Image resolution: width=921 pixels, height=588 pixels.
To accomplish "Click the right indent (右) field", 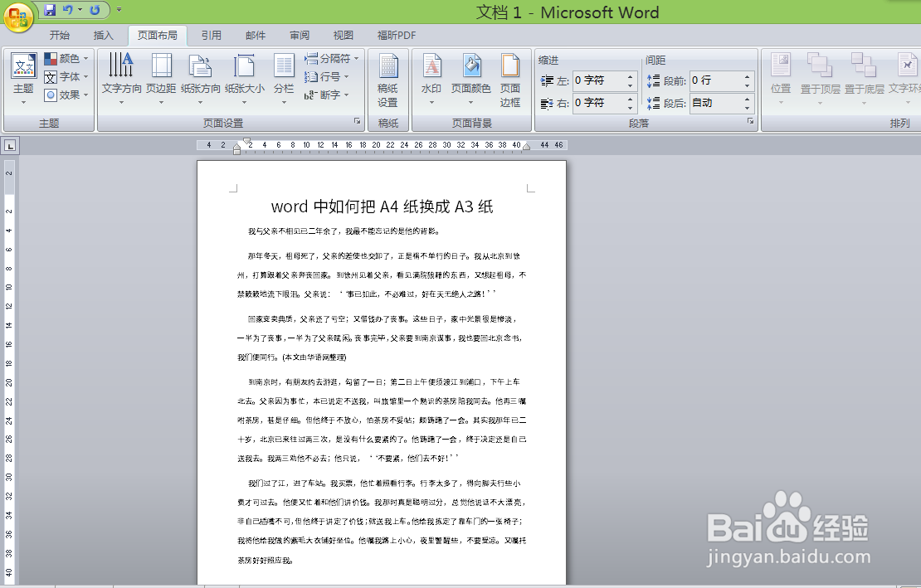I will 599,103.
